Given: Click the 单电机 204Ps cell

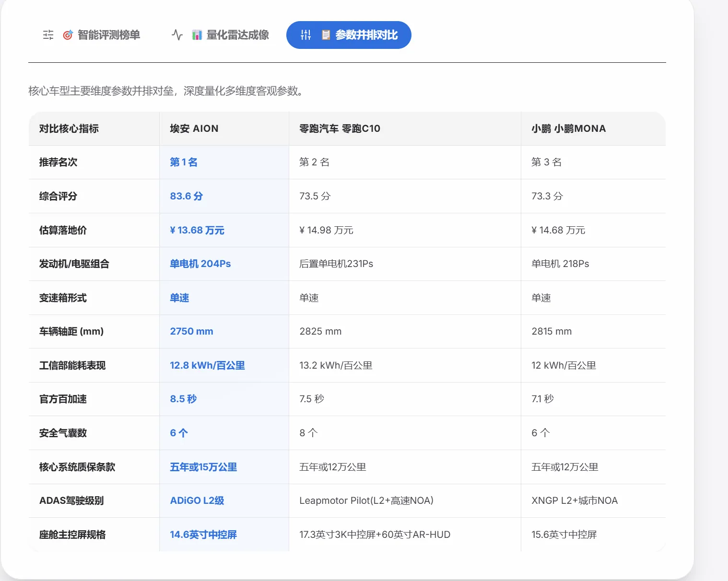Looking at the screenshot, I should [x=224, y=264].
